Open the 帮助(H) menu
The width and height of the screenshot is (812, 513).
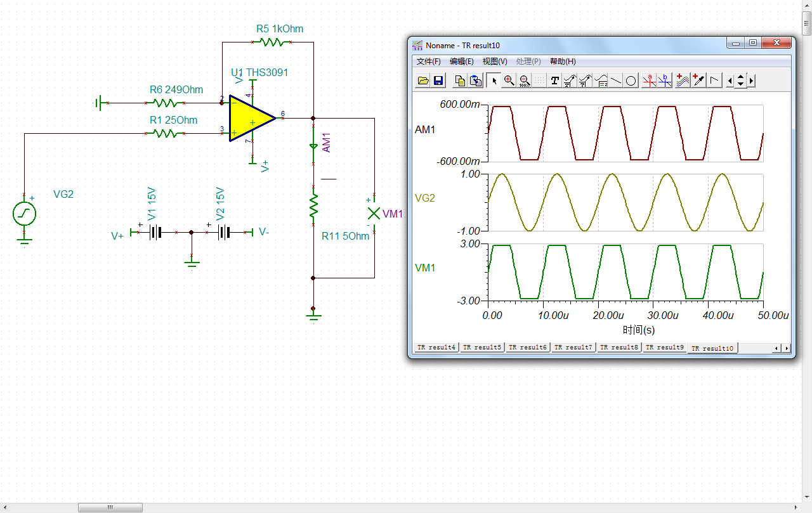coord(563,62)
